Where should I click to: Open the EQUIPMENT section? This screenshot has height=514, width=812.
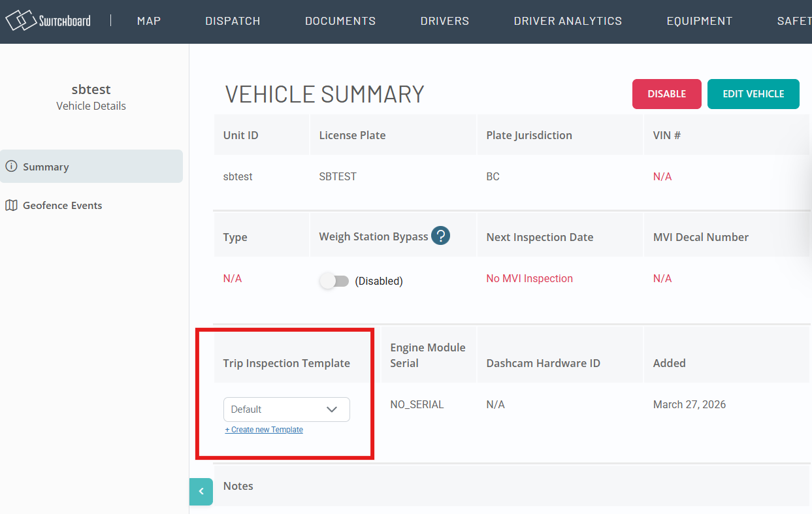point(699,21)
